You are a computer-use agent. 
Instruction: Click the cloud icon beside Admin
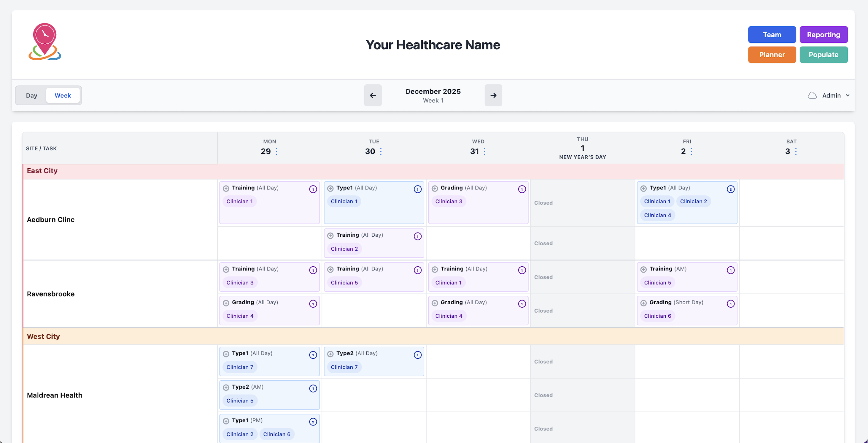[812, 95]
